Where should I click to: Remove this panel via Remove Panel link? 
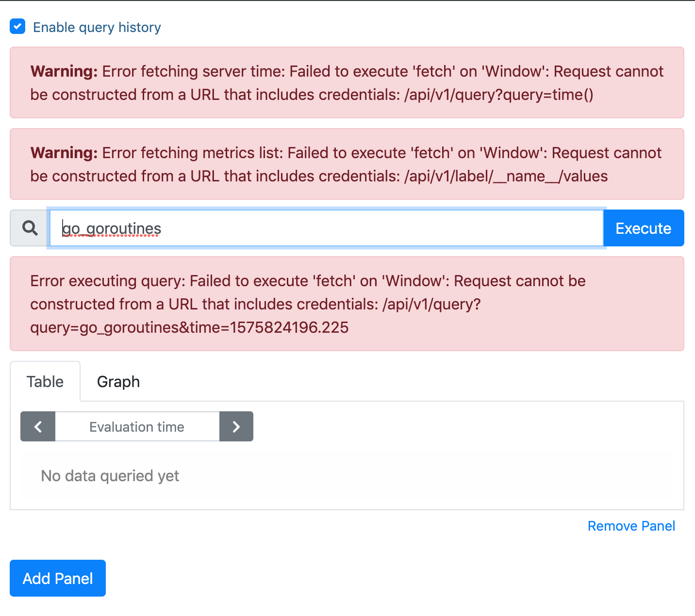pos(631,526)
